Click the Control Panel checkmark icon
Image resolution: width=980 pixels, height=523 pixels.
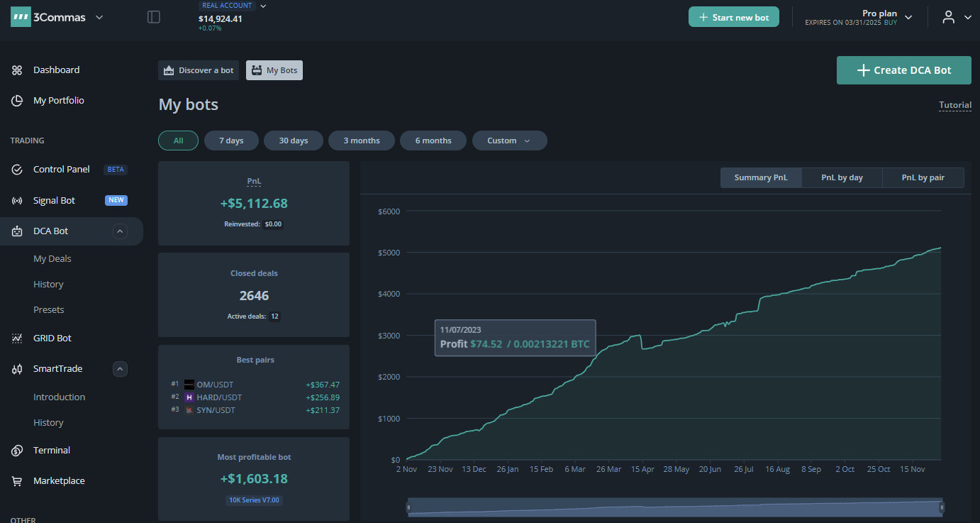(x=17, y=170)
